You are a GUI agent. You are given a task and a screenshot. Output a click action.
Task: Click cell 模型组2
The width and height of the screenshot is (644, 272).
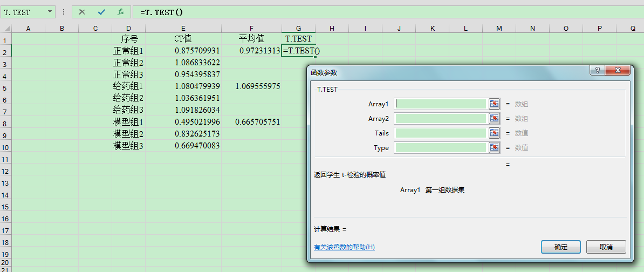[x=128, y=134]
